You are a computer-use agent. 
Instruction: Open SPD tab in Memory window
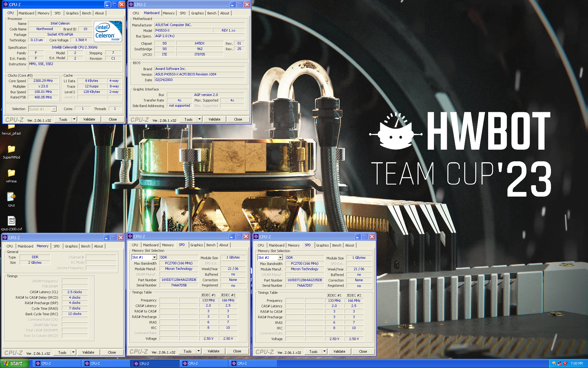tap(57, 246)
